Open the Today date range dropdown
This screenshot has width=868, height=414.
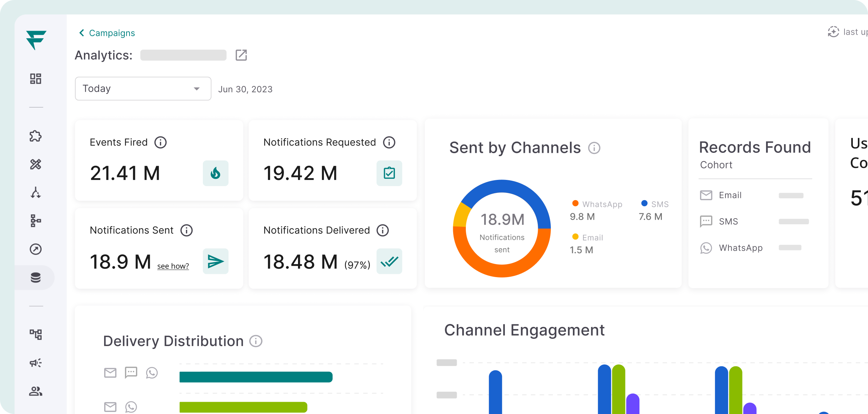pyautogui.click(x=143, y=89)
